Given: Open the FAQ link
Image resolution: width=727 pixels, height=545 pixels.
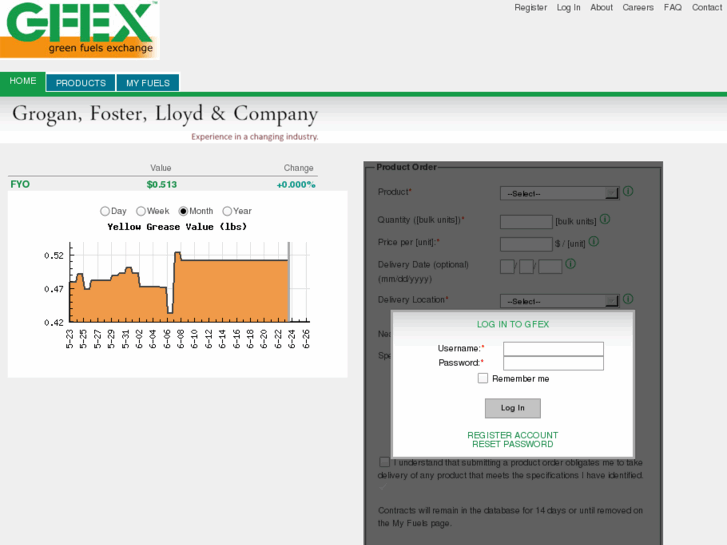Looking at the screenshot, I should [673, 7].
